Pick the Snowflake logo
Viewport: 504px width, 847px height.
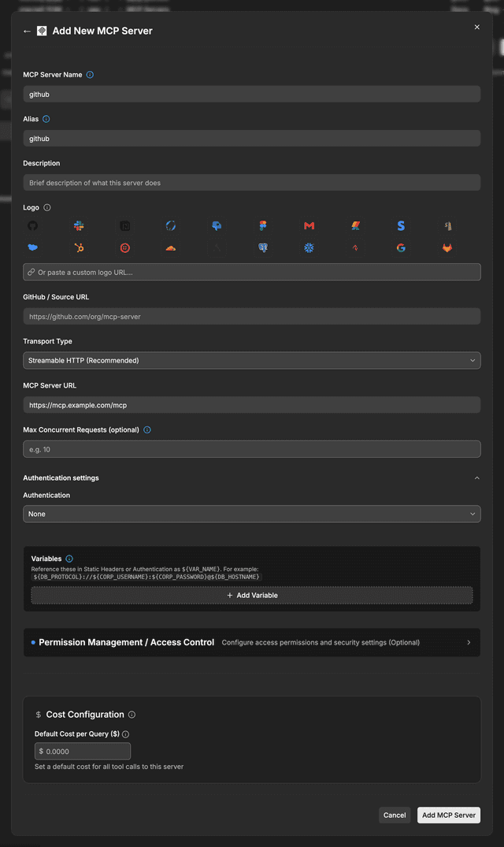(x=309, y=248)
